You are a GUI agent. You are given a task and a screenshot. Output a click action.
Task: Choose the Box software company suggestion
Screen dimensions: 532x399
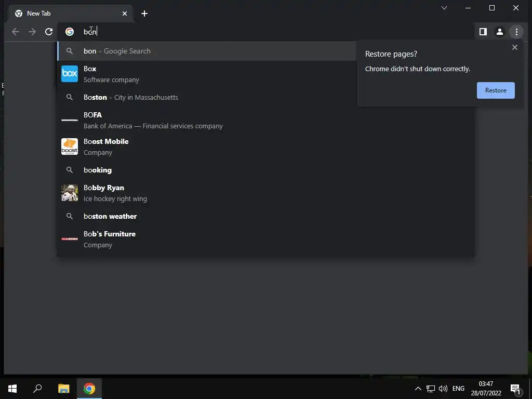(207, 74)
